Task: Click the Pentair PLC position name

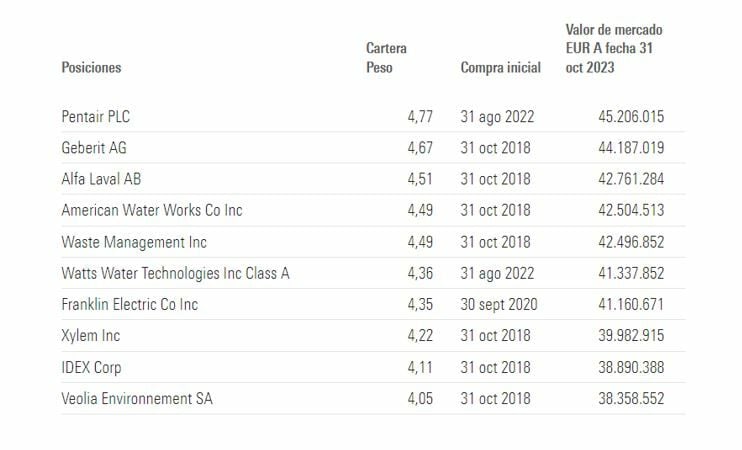Action: tap(96, 117)
